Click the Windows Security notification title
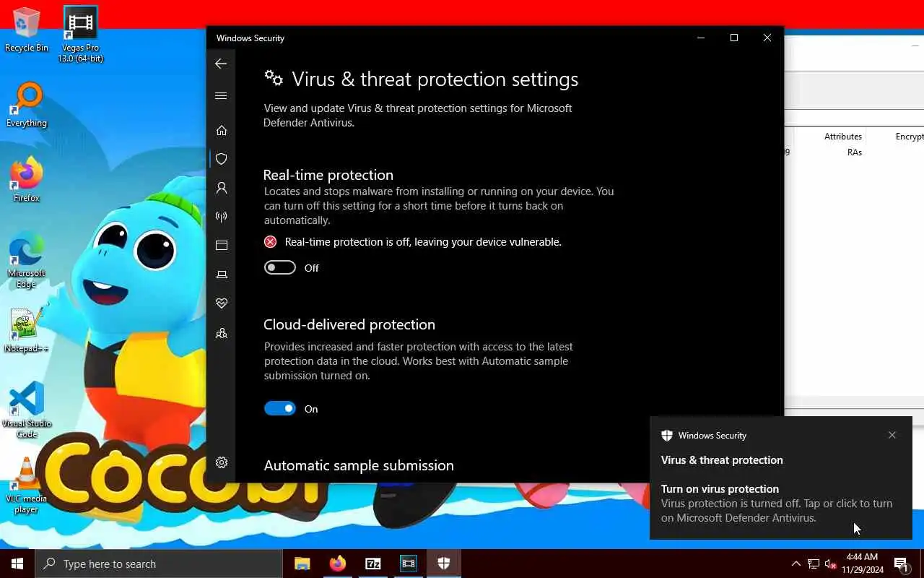The image size is (924, 578). click(x=712, y=436)
